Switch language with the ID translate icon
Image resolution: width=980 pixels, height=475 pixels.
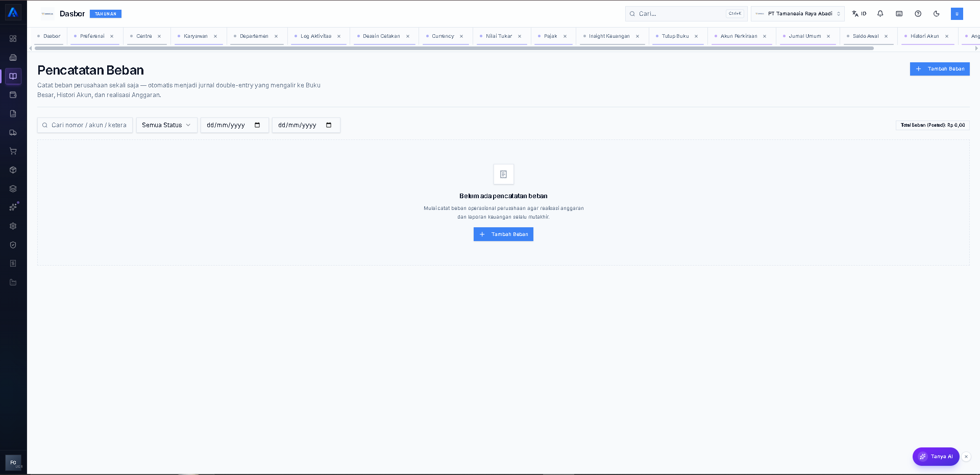tap(859, 14)
